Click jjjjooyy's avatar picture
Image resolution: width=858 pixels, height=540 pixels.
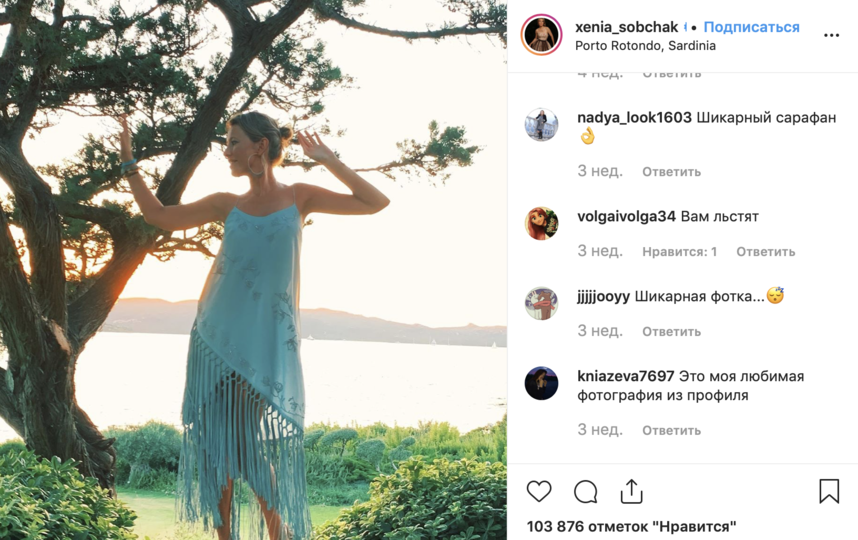coord(542,303)
